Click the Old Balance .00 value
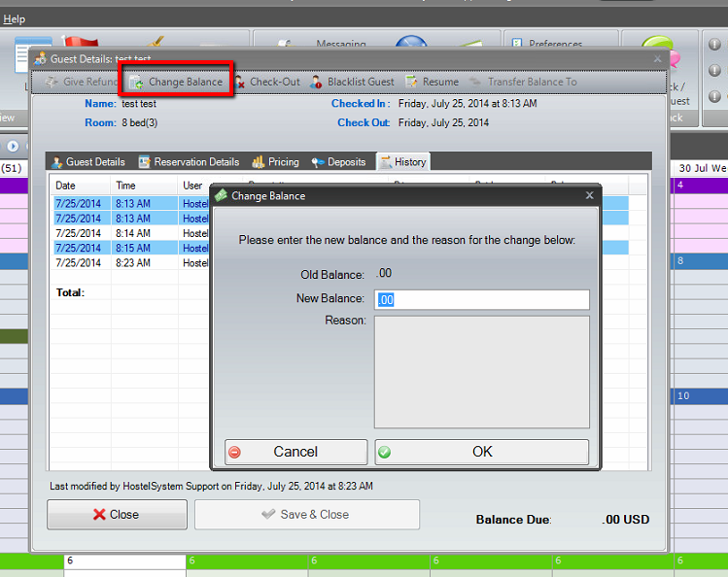The height and width of the screenshot is (577, 728). coord(384,273)
